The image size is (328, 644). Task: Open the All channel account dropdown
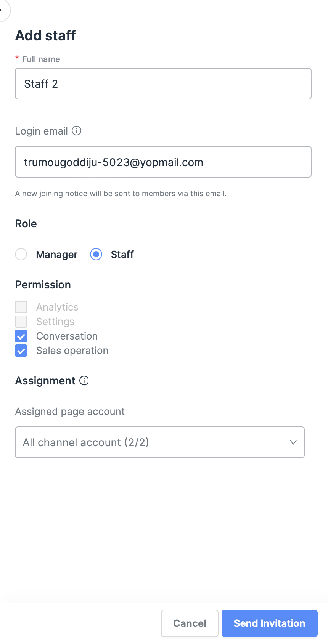tap(153, 442)
